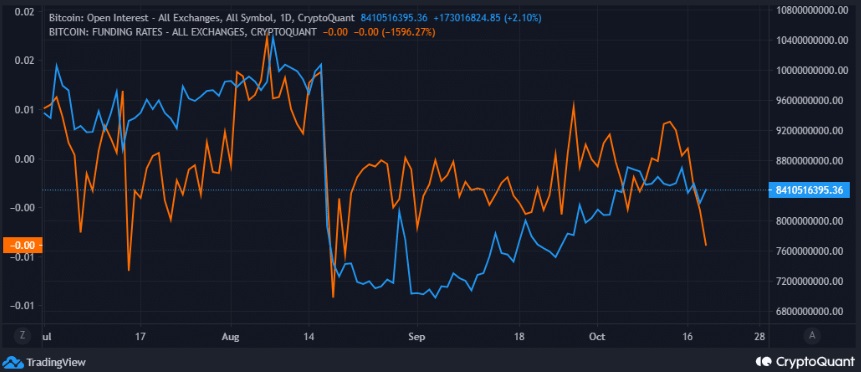The width and height of the screenshot is (861, 372).
Task: Click the +173016824.85 (+2.10%) change text
Action: tap(487, 18)
